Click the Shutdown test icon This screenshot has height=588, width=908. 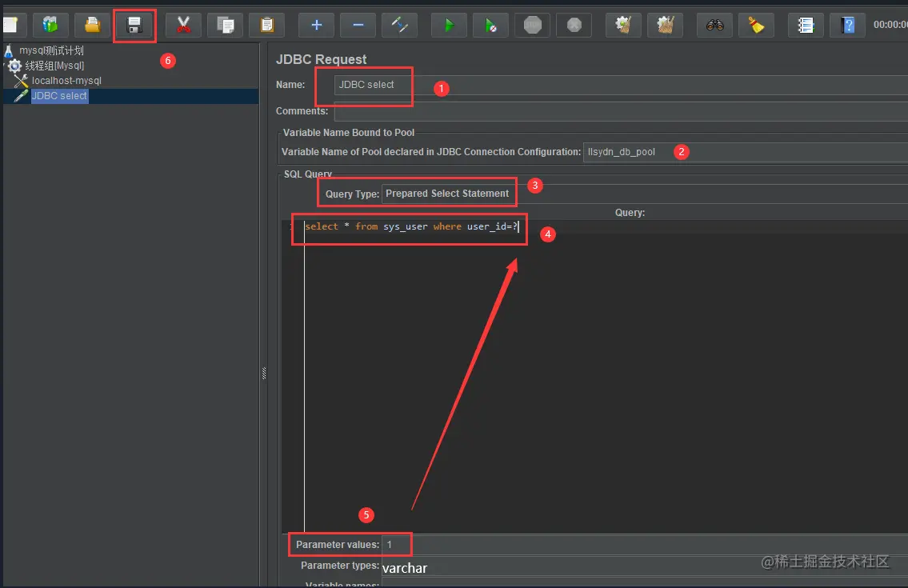click(574, 25)
